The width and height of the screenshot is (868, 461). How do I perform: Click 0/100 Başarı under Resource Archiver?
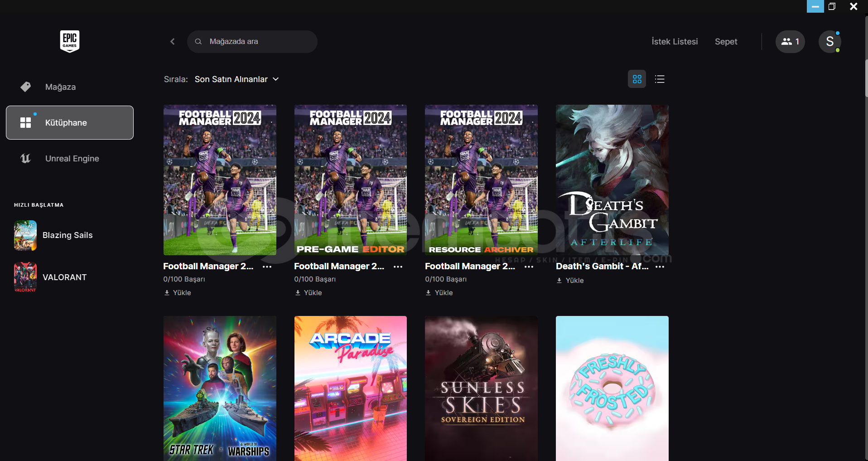coord(446,279)
